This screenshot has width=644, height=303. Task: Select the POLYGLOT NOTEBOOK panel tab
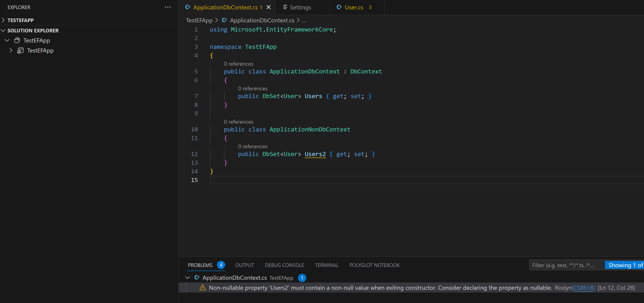coord(374,265)
